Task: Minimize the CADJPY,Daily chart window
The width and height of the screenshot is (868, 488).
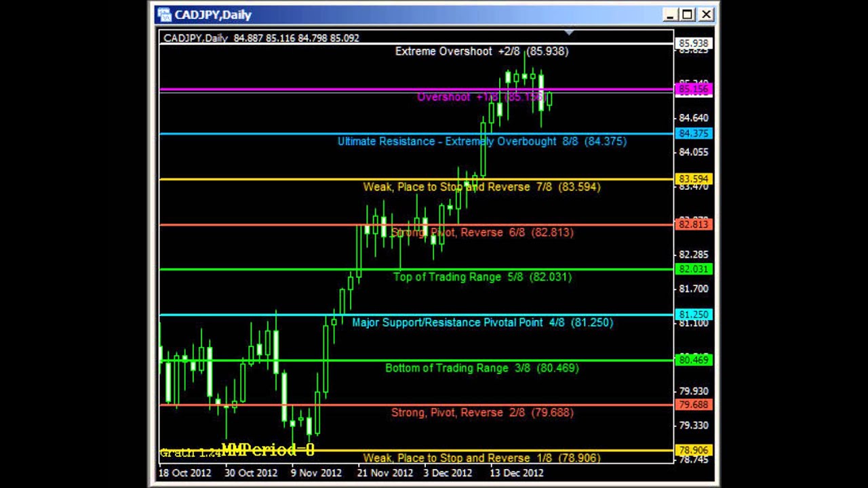Action: 671,14
